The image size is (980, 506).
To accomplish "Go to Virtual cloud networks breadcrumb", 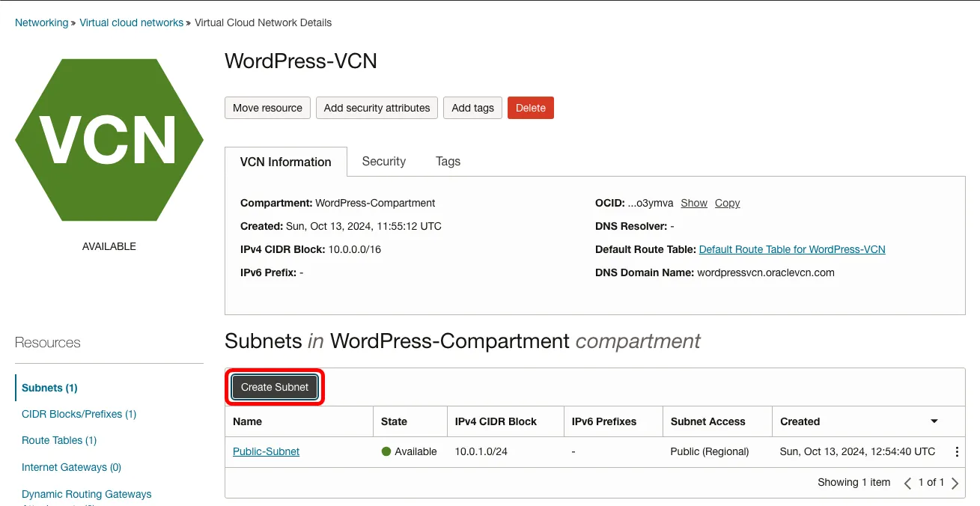I will 132,22.
